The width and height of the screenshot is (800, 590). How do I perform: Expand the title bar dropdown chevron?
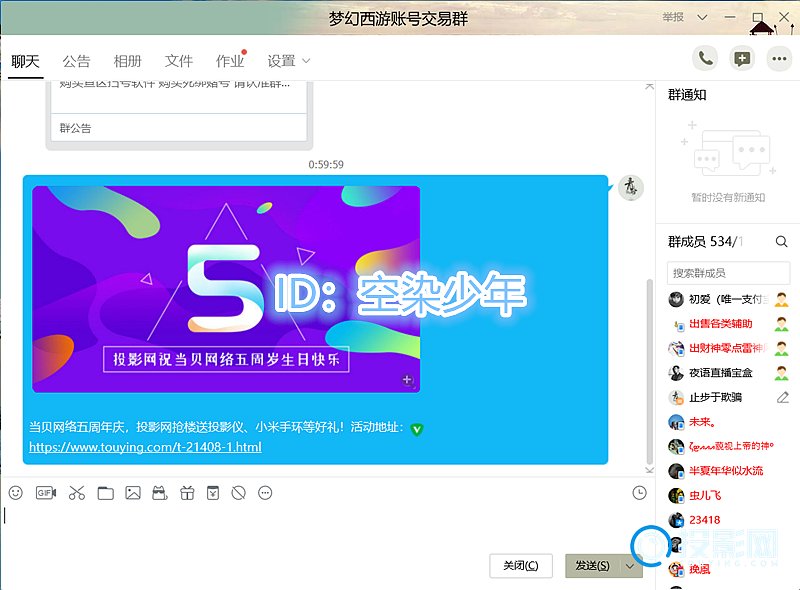(703, 17)
